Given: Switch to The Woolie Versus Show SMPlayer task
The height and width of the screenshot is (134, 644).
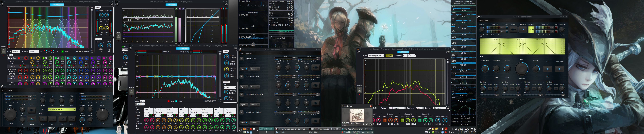Looking at the screenshot, I should click(x=357, y=129).
